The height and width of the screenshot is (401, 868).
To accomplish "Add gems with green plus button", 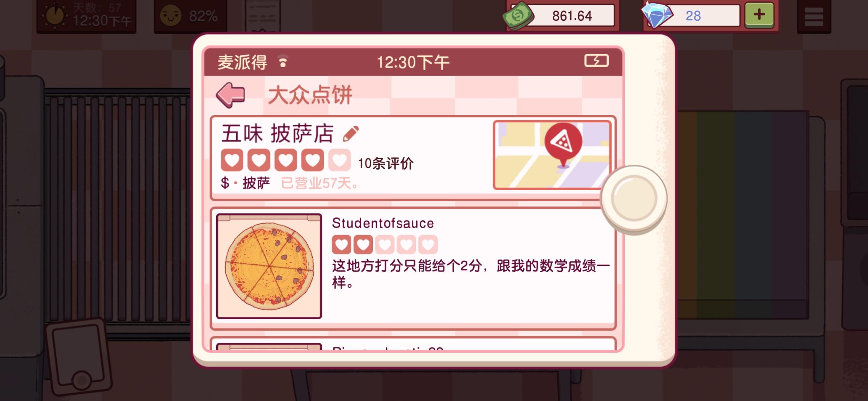I will coord(759,15).
